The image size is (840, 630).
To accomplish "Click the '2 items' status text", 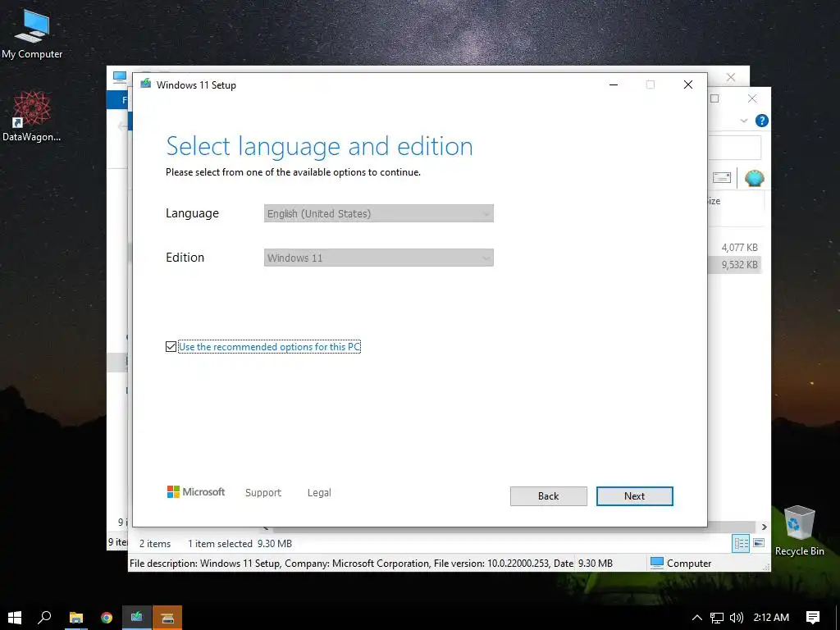I will point(155,544).
